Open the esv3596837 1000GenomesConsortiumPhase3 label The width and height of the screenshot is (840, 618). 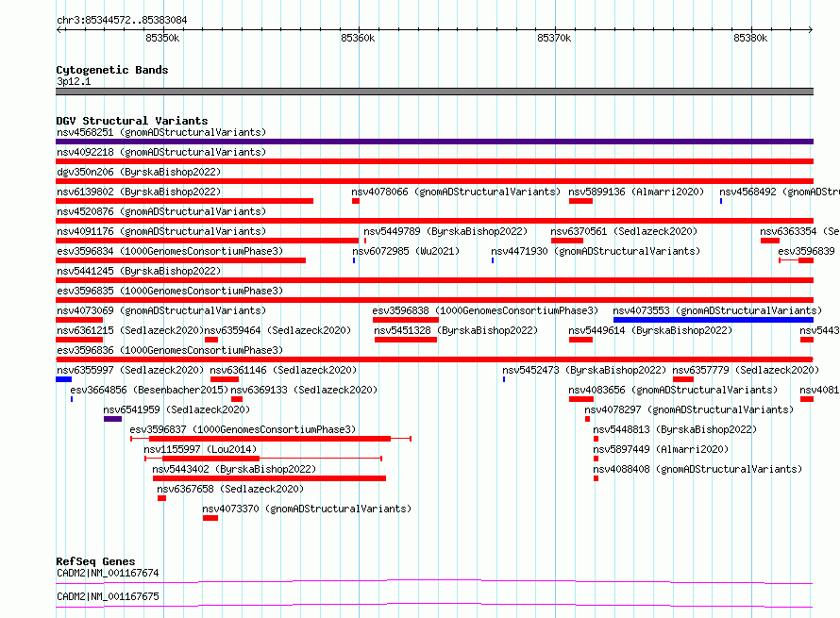point(243,429)
